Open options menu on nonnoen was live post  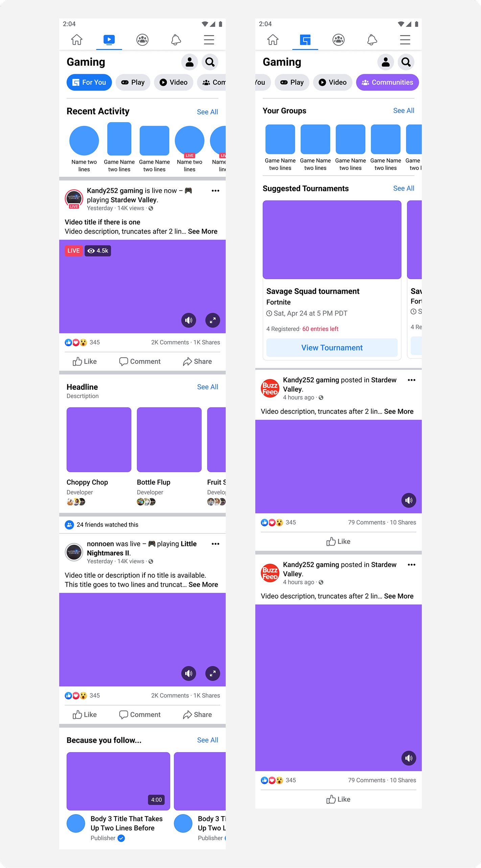[x=215, y=544]
